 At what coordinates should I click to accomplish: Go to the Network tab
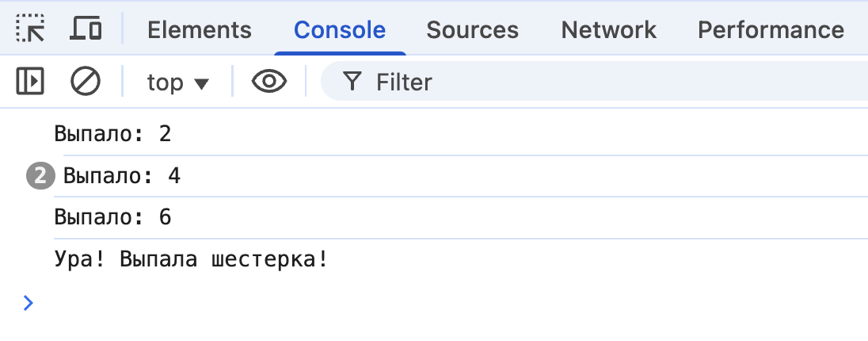pos(608,30)
